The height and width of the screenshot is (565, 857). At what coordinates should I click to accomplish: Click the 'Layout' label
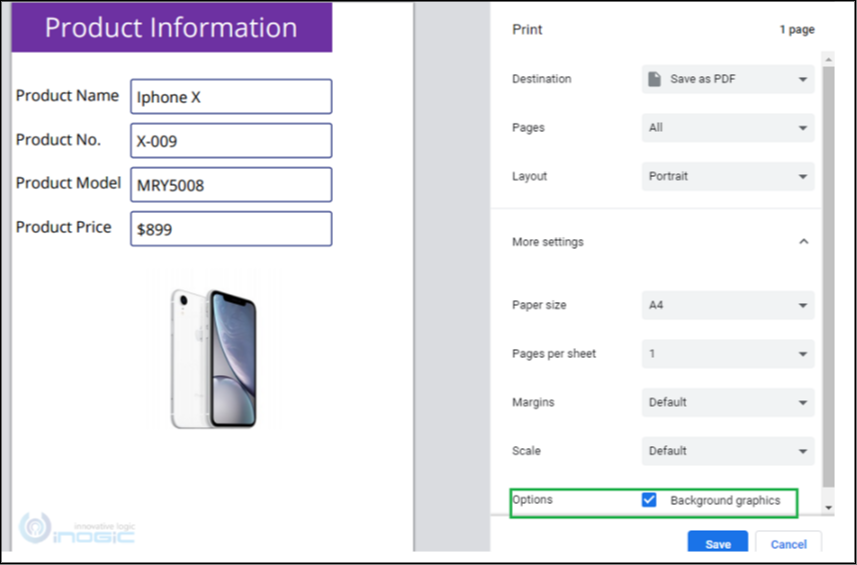coord(530,176)
